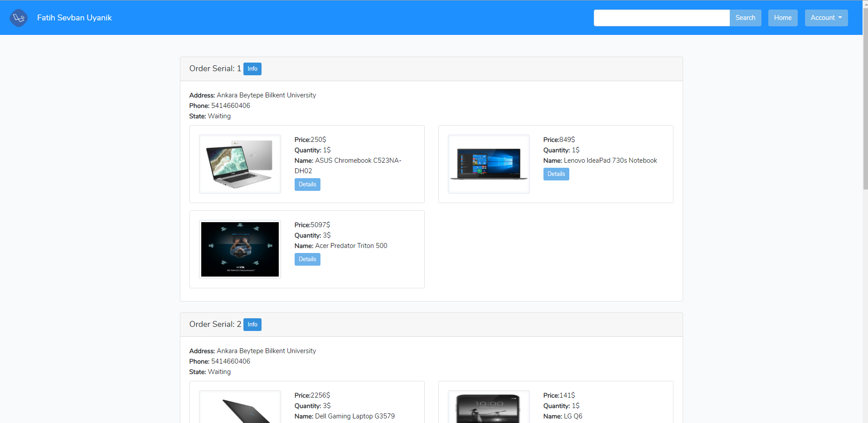Open Info for Order Serial 2
868x423 pixels.
coord(252,325)
